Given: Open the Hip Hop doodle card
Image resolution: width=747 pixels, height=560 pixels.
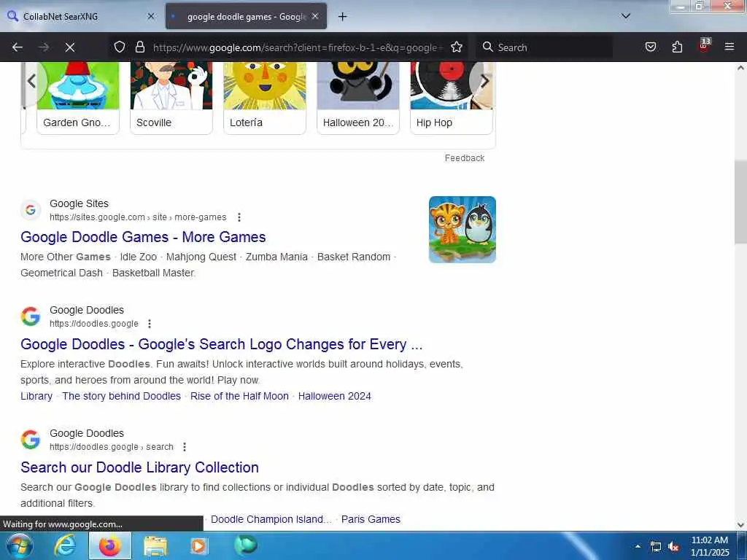Looking at the screenshot, I should (451, 98).
